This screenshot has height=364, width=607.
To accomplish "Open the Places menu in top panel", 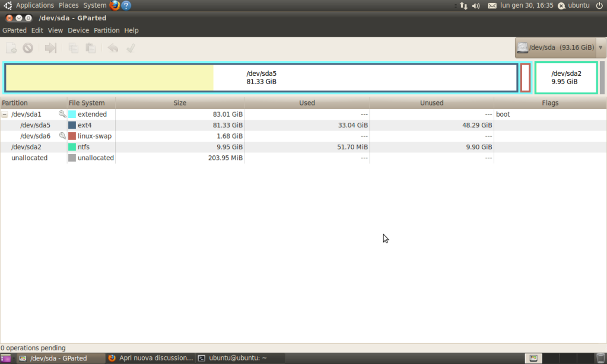I will (68, 5).
